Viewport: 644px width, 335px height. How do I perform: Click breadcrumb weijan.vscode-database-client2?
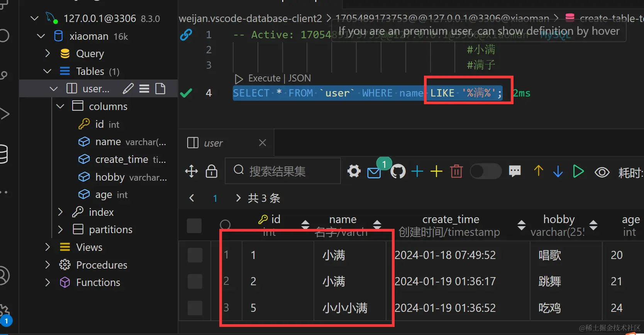(x=250, y=18)
